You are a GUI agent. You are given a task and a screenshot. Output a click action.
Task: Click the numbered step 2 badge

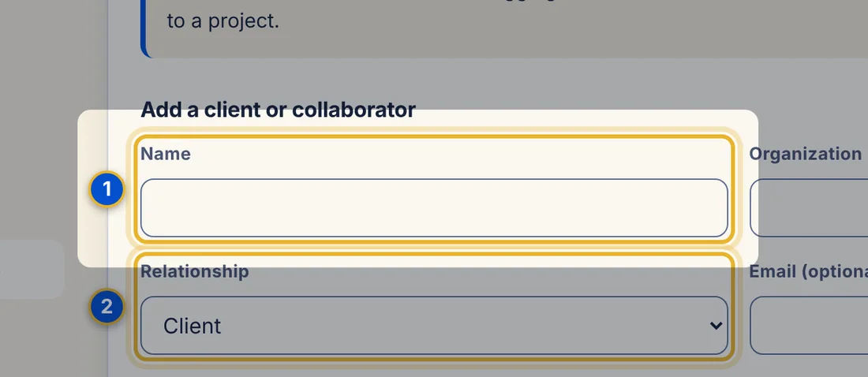pos(107,306)
